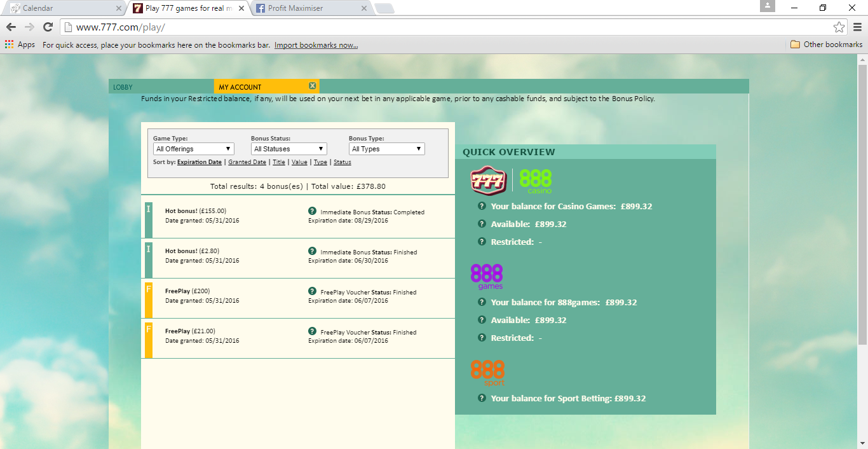The height and width of the screenshot is (449, 868).
Task: Click help icon beside Sport Betting balance
Action: (482, 398)
